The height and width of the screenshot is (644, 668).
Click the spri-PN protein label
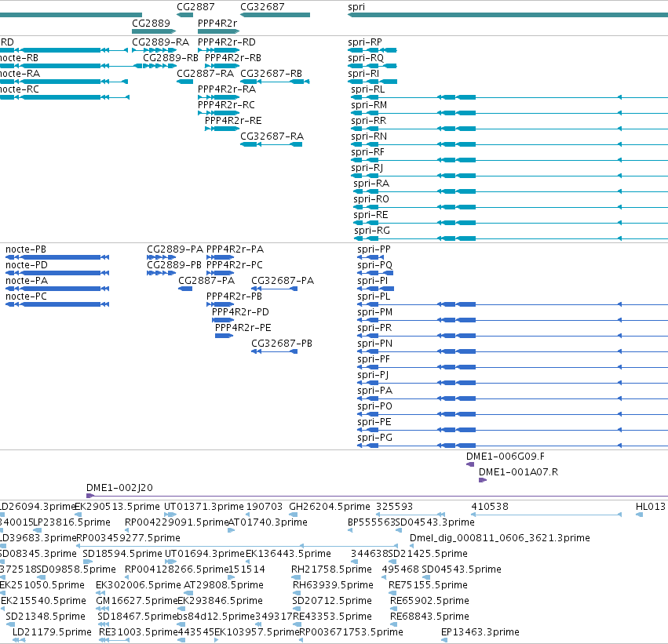tap(375, 344)
